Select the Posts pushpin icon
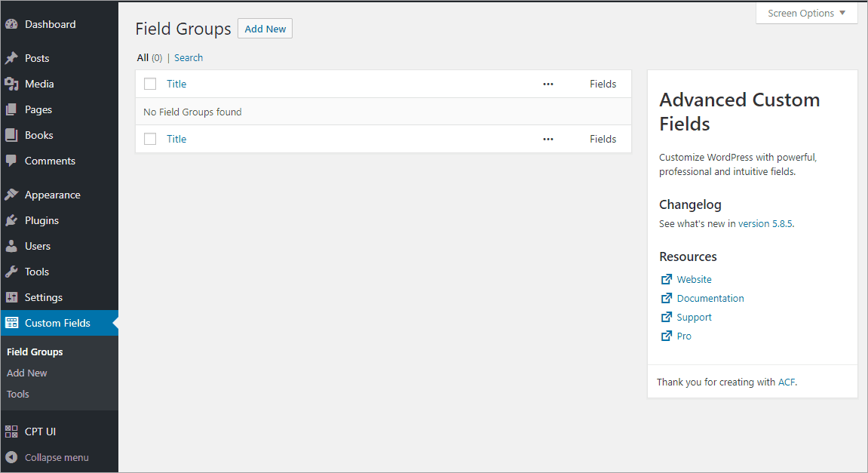 coord(13,57)
